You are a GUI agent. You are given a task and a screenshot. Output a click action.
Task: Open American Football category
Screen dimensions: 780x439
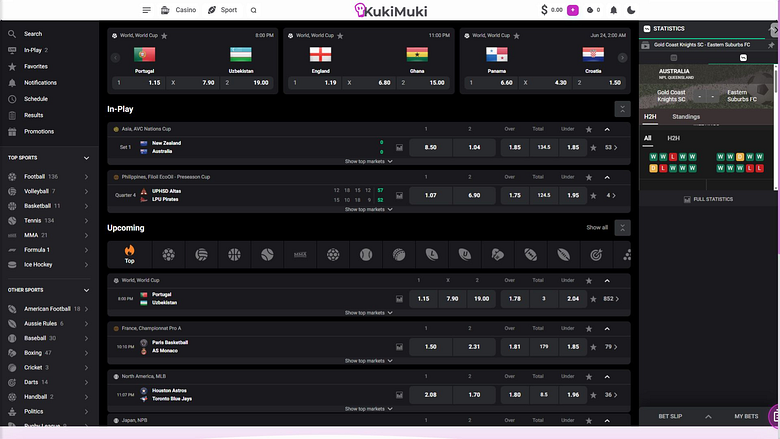49,309
